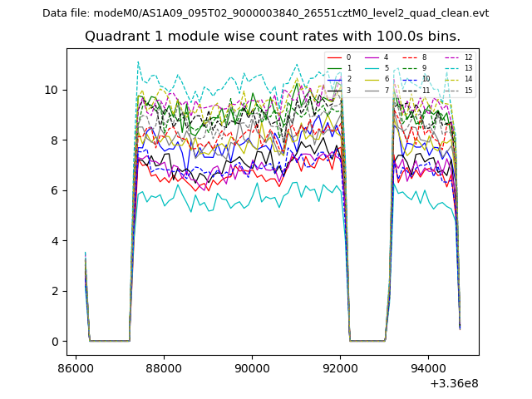532x399 pixels.
Task: Click the x-axis offset text +3.36e8
Action: pos(456,383)
